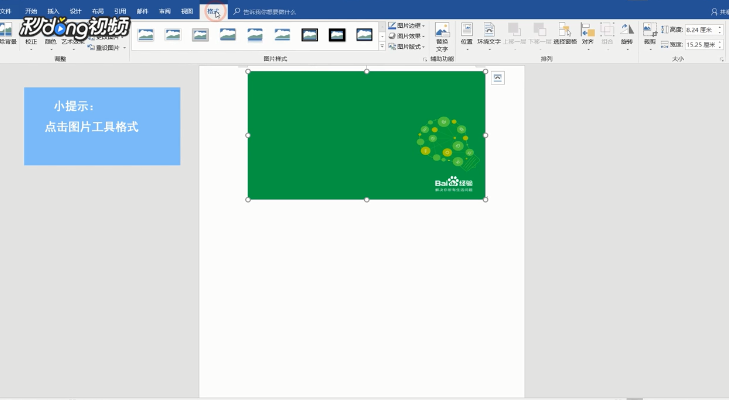This screenshot has width=729, height=400.
Task: Click the 高度 height icon
Action: (x=665, y=30)
